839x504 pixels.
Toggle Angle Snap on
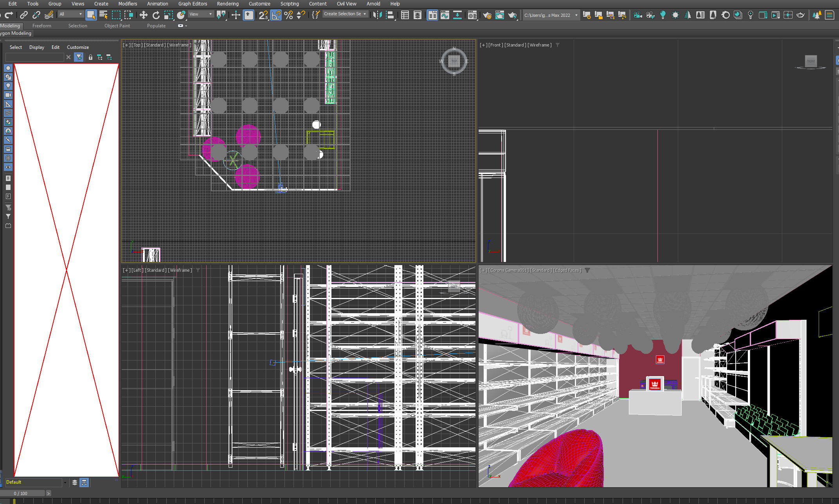[276, 15]
